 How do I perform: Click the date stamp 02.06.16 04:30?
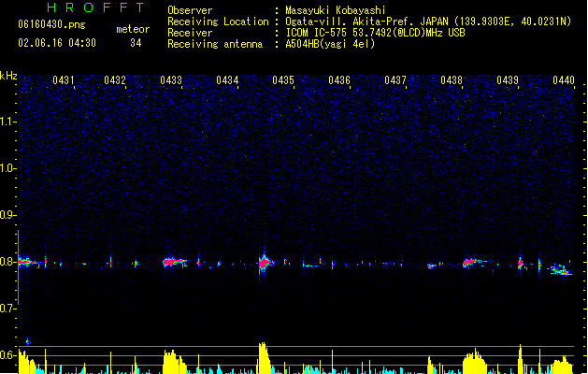(x=57, y=43)
